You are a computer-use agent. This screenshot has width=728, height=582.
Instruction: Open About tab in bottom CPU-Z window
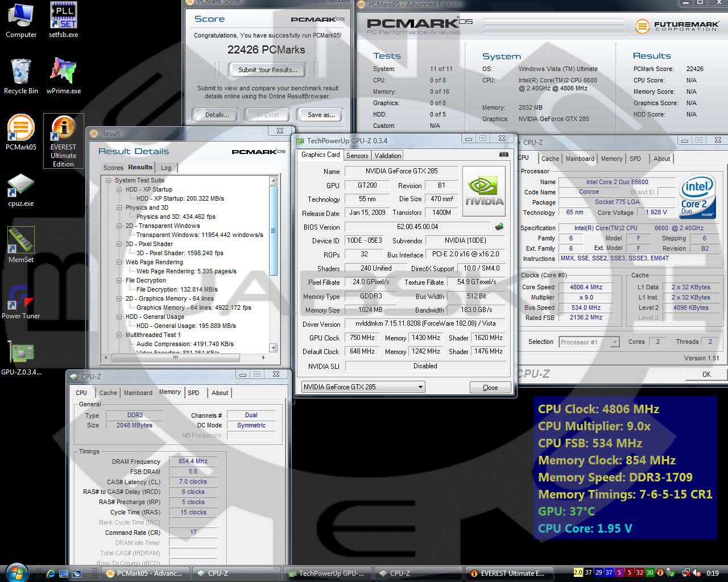220,393
